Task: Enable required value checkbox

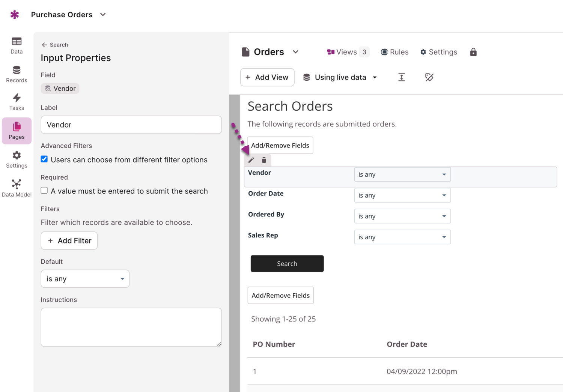Action: pos(44,191)
